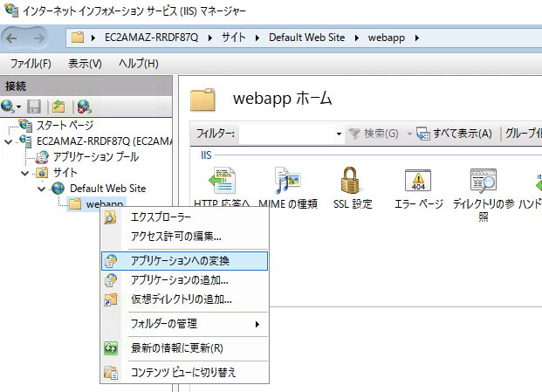Click breadcrumb arrow after Default Web Site

pyautogui.click(x=356, y=38)
